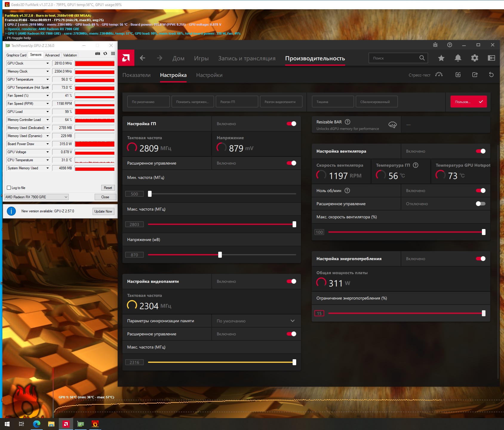Click Update Now in GPU-Z

click(103, 211)
